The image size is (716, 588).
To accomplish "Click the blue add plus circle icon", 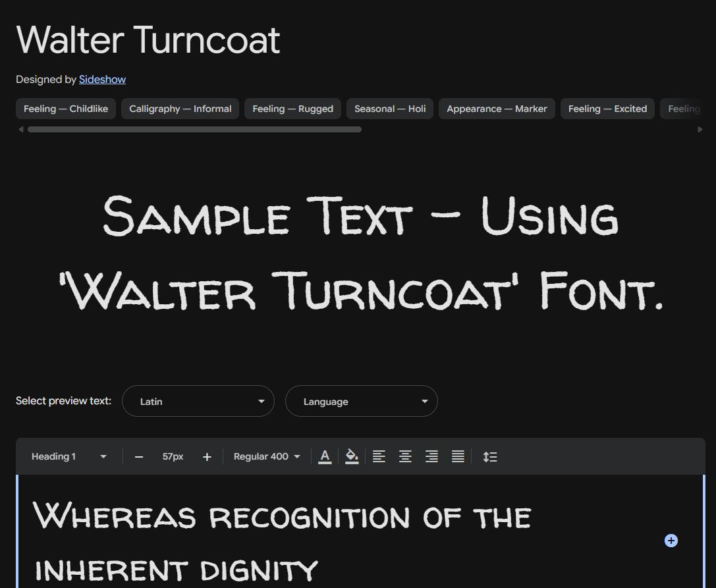I will coord(671,541).
